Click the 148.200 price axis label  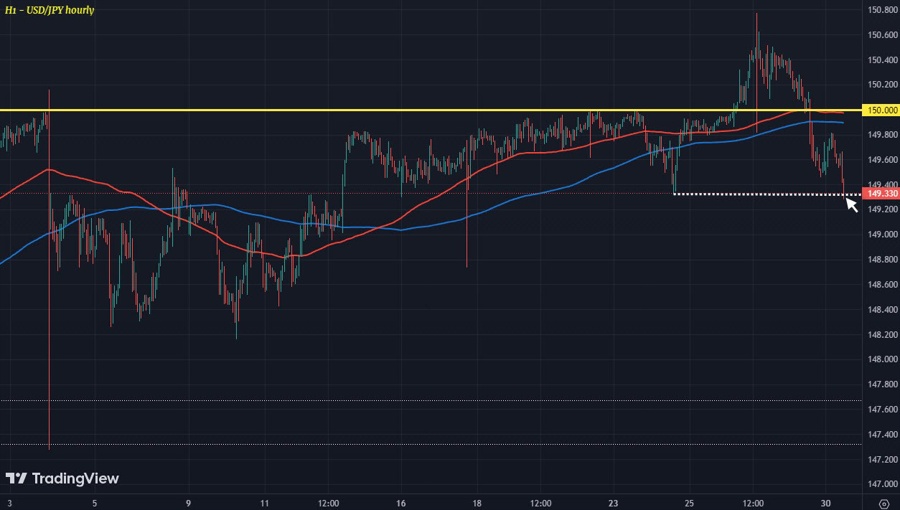[883, 334]
